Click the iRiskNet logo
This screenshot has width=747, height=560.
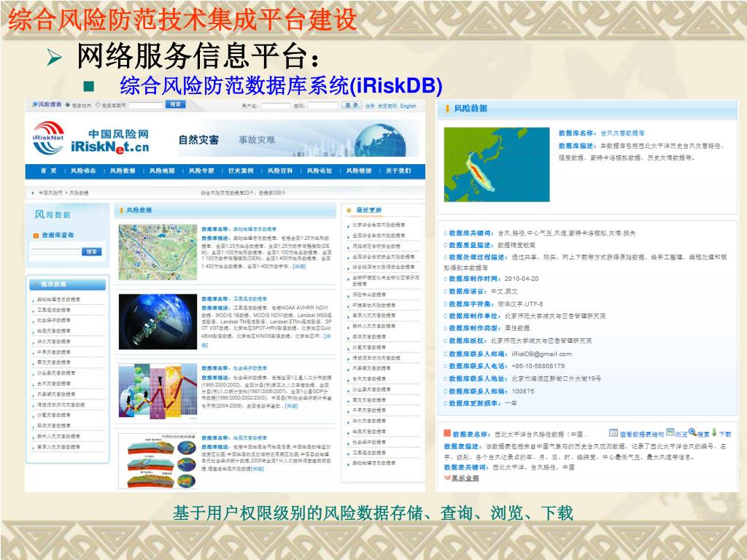pyautogui.click(x=48, y=138)
